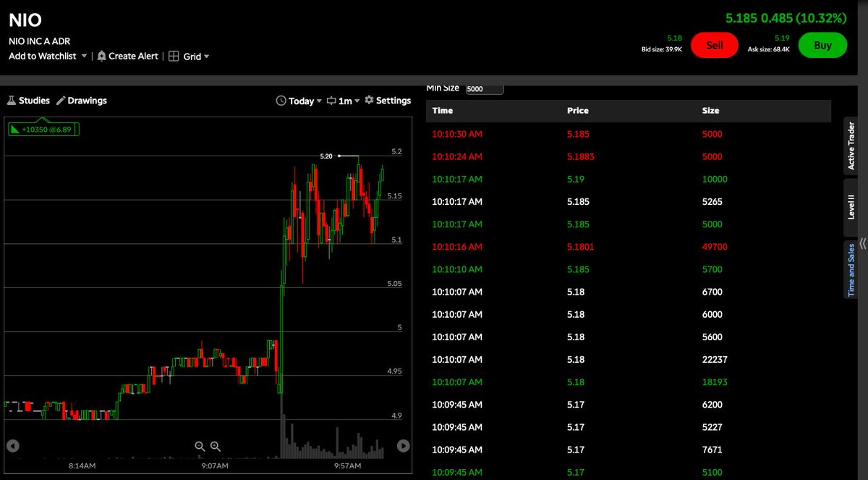The width and height of the screenshot is (868, 480).
Task: Click the red Sell button
Action: tap(714, 45)
